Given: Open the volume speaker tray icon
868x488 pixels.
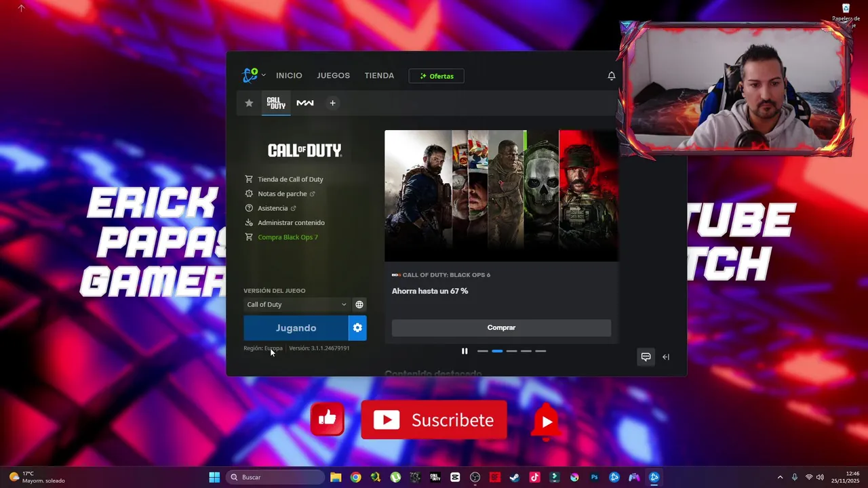Looking at the screenshot, I should (x=820, y=477).
